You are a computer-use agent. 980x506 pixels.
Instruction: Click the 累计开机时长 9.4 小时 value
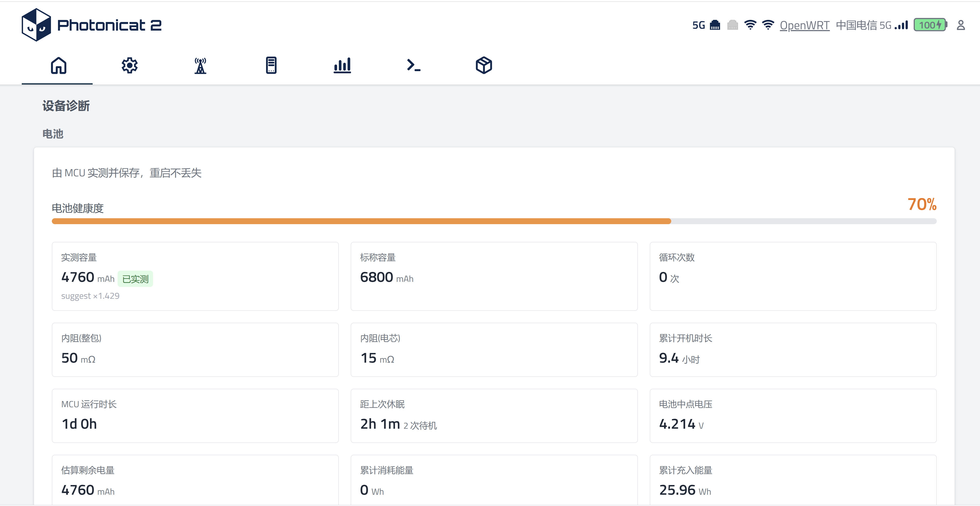pos(679,358)
